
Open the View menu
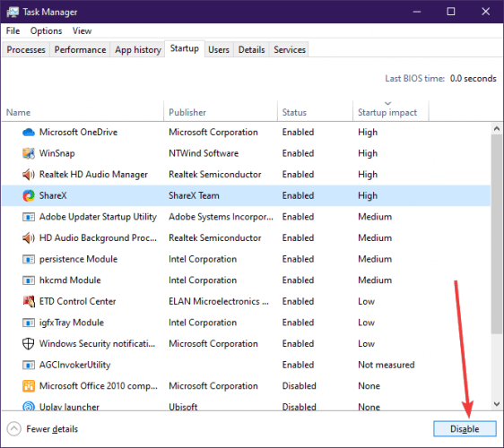82,30
